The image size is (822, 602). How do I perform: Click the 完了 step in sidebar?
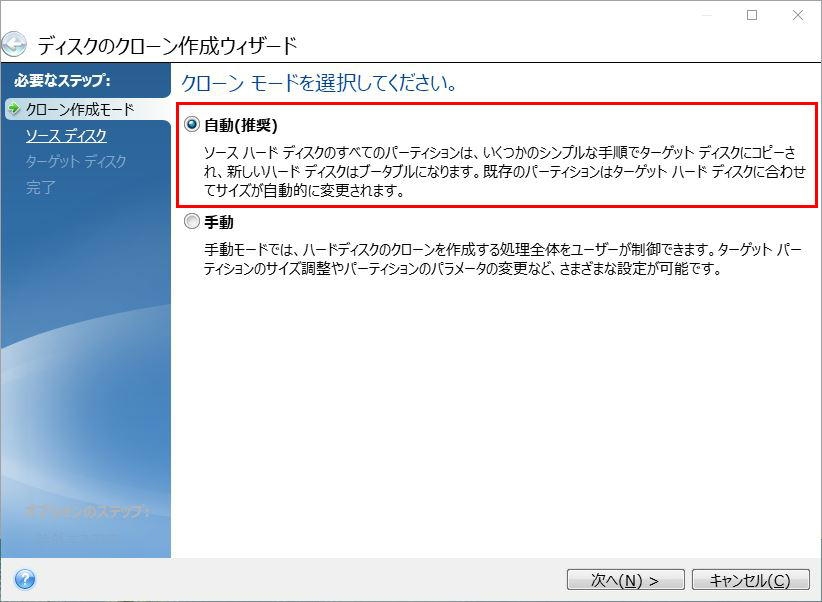point(40,187)
